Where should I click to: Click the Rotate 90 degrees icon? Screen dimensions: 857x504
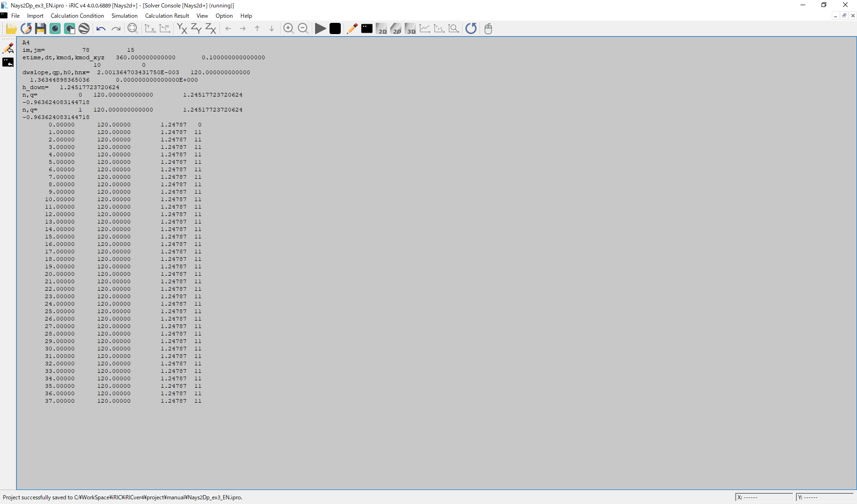(x=164, y=28)
